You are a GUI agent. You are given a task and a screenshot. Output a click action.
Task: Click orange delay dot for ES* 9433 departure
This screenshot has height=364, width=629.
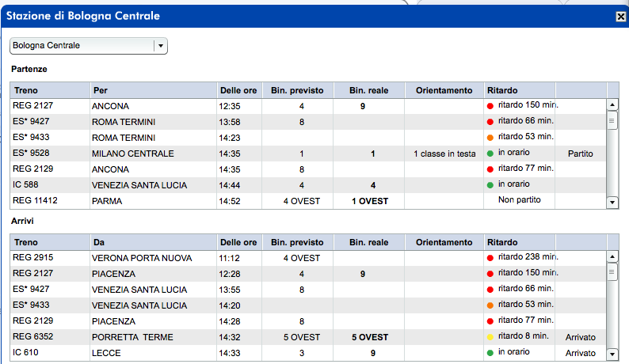[491, 138]
